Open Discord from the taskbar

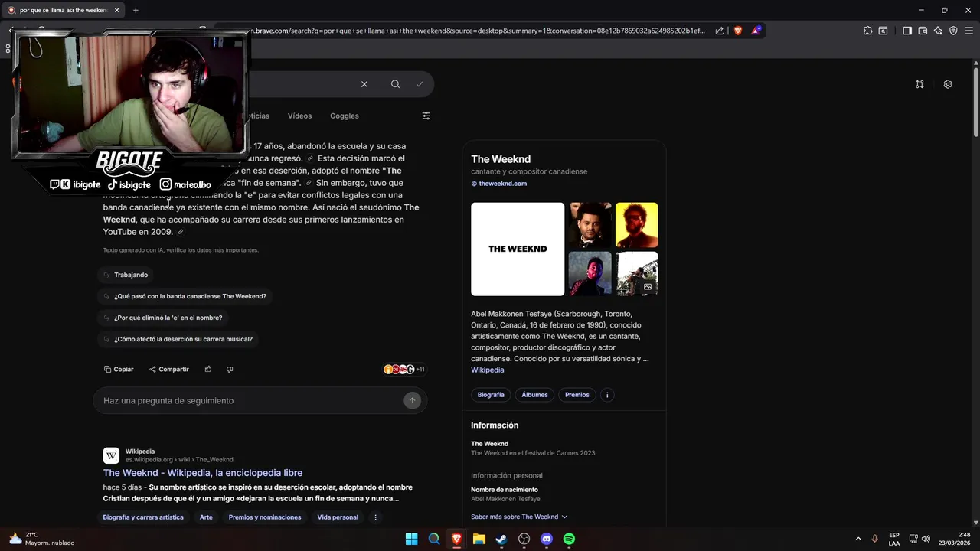pos(547,539)
